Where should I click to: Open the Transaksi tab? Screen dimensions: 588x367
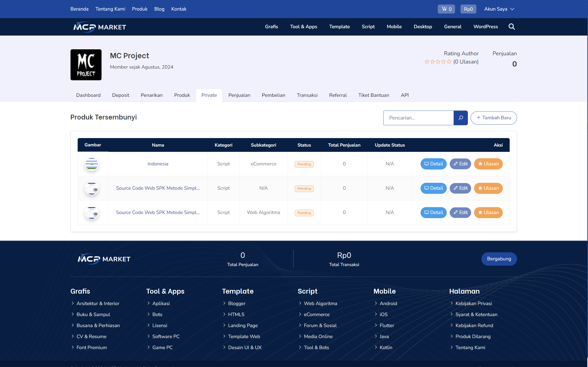click(x=307, y=95)
